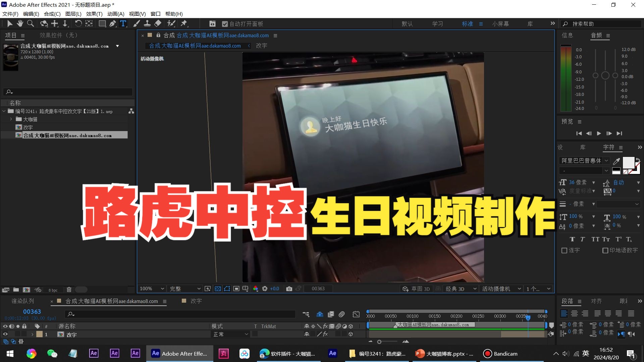Click the fill color swatch in 字符 panel
Viewport: 644px width, 362px height.
629,163
